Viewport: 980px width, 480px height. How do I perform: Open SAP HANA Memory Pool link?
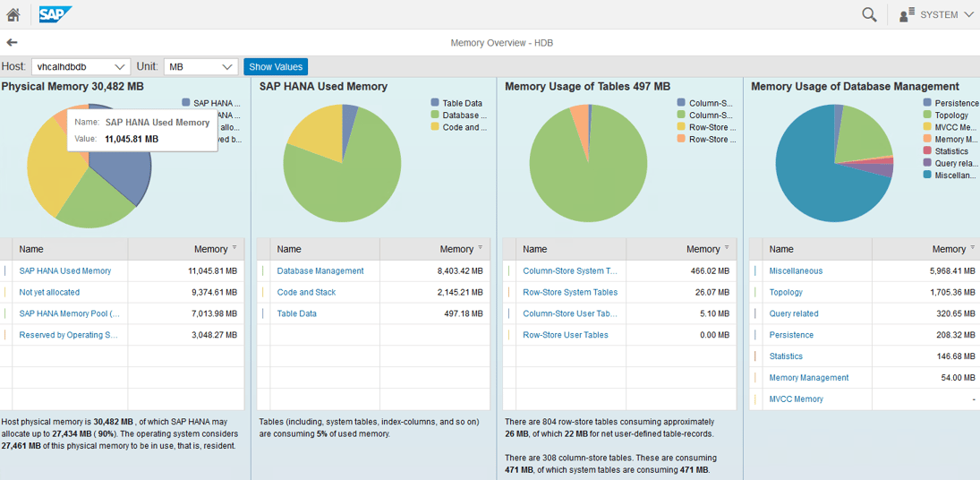[70, 313]
